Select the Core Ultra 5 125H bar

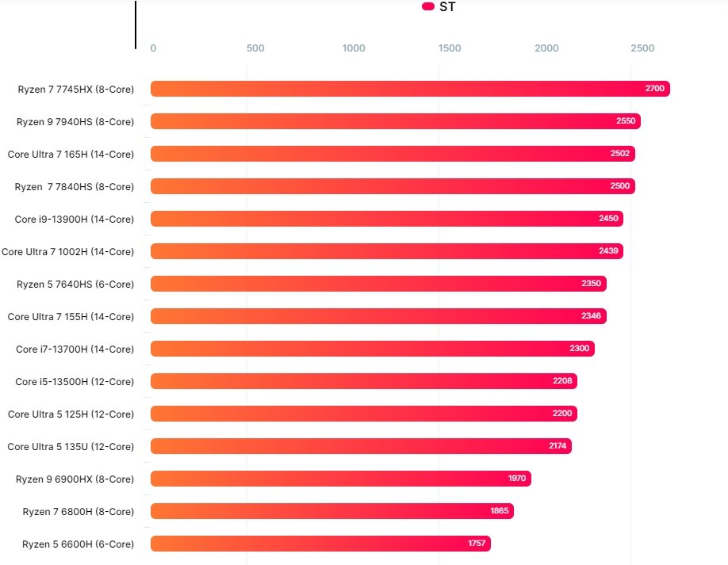pyautogui.click(x=363, y=414)
